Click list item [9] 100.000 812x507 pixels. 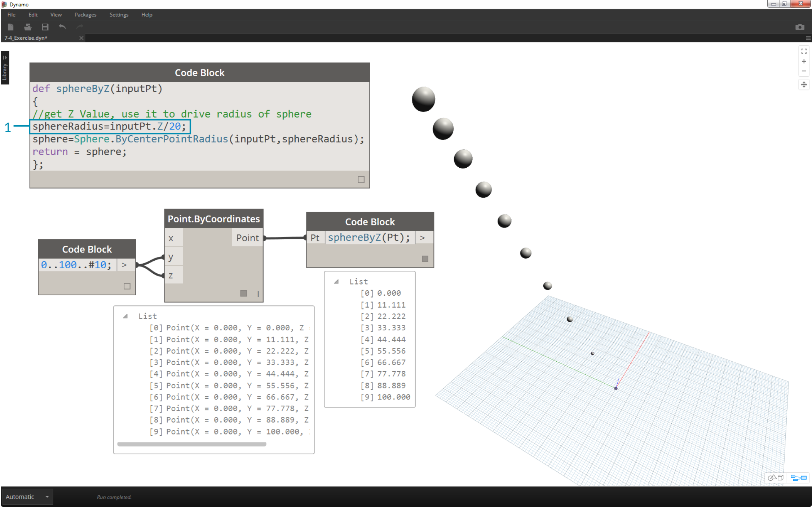tap(385, 397)
